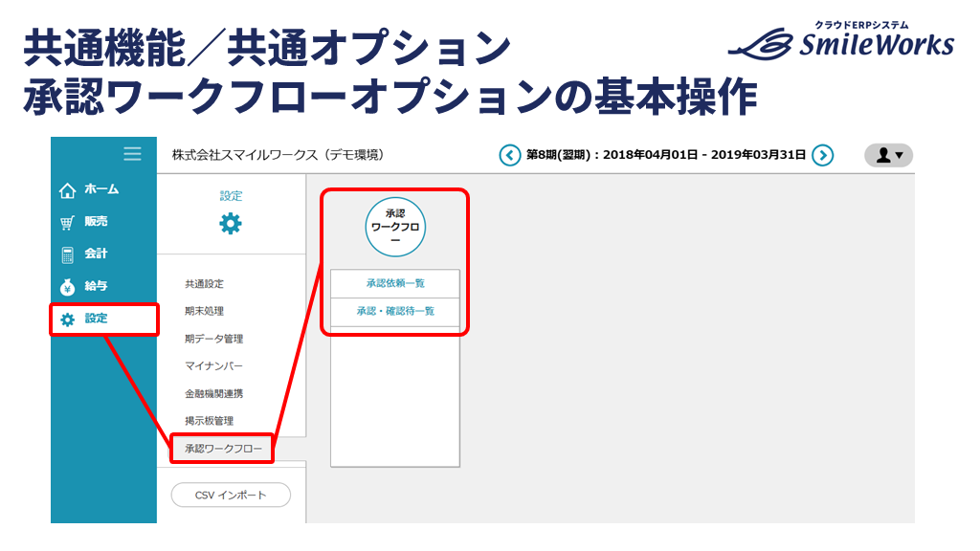Image resolution: width=980 pixels, height=551 pixels.
Task: Open 会計 in the sidebar
Action: pyautogui.click(x=97, y=253)
